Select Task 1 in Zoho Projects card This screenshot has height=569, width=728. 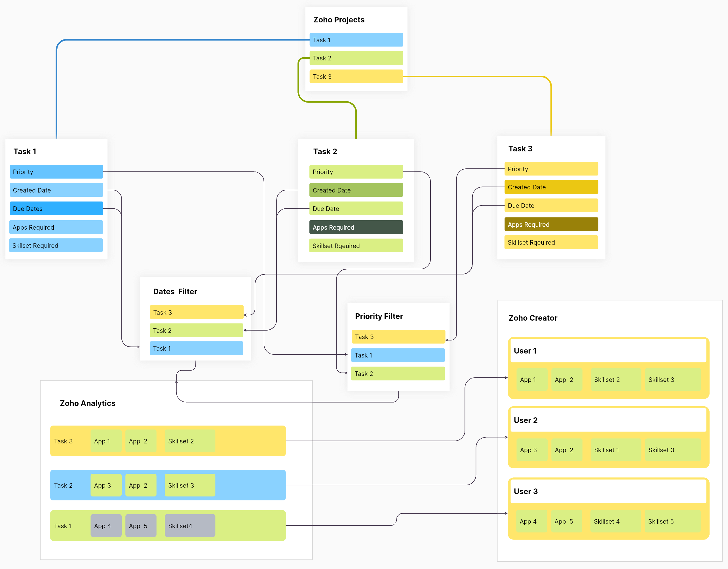pyautogui.click(x=356, y=40)
